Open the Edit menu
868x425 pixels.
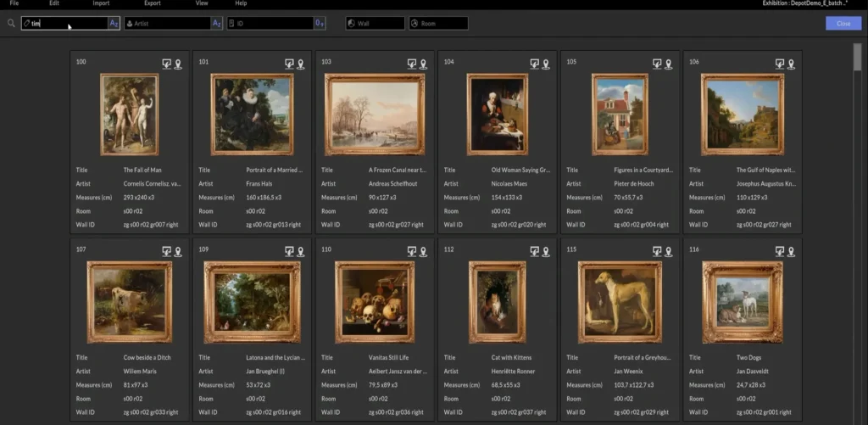click(x=54, y=3)
